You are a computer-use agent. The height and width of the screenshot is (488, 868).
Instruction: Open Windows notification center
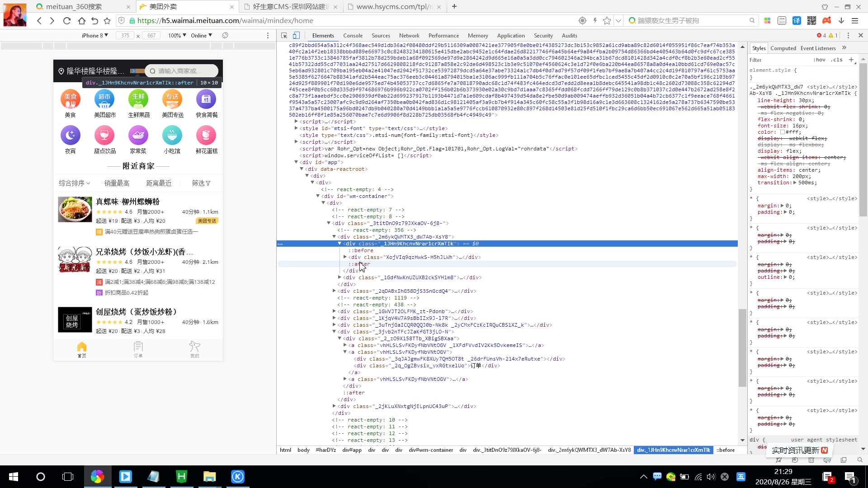(x=849, y=477)
